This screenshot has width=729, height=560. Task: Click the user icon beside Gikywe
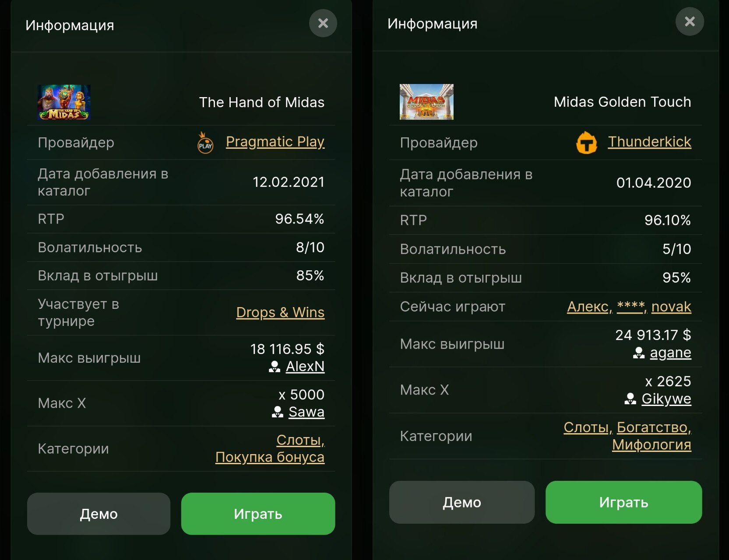tap(630, 399)
